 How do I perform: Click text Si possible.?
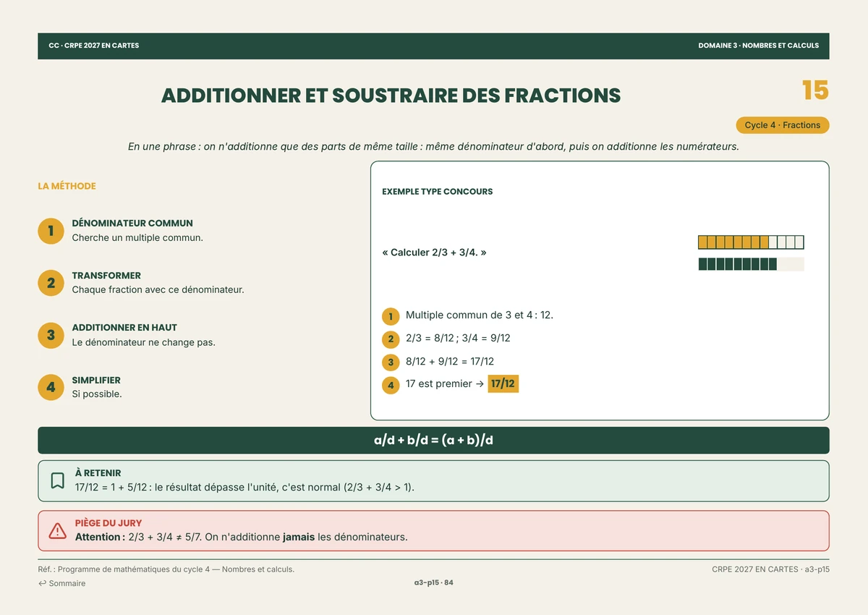click(x=97, y=394)
